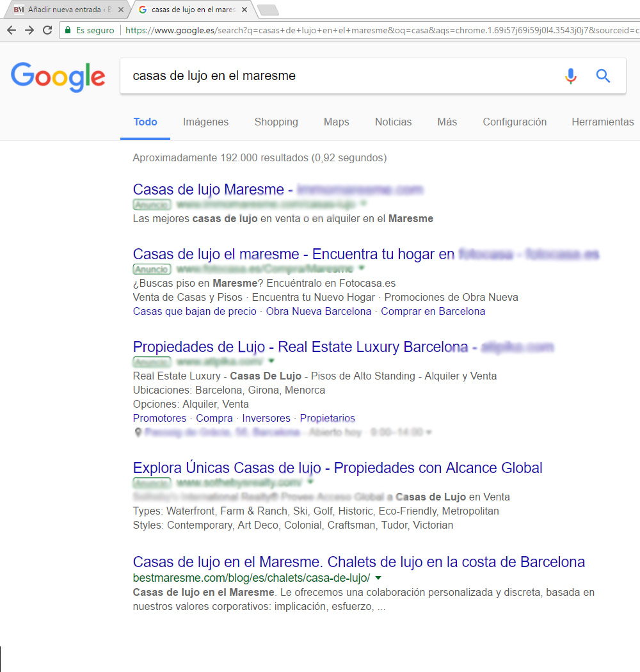Click the location pin icon under atipika result
640x672 pixels.
tap(138, 432)
